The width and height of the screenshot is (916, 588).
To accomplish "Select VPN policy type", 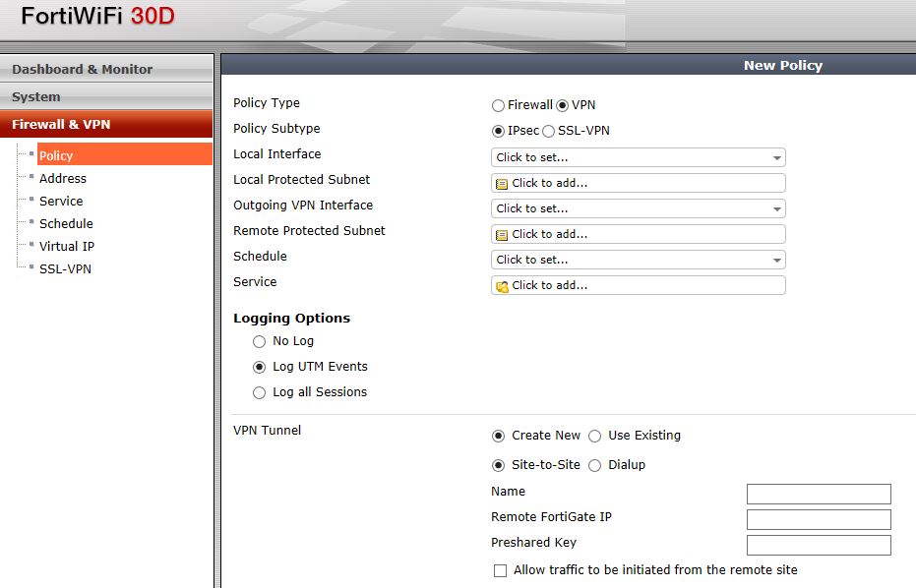I will point(562,105).
